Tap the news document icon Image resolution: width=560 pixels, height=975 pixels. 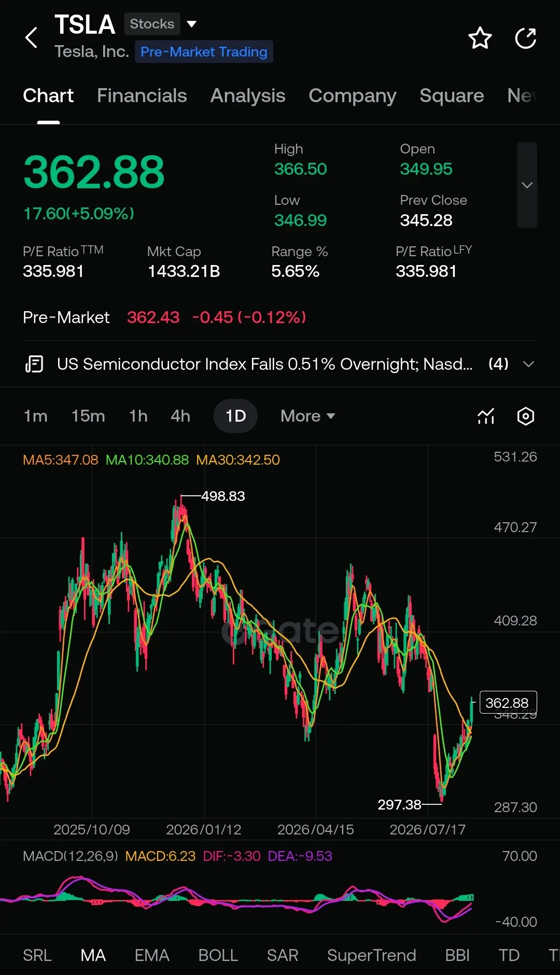(34, 364)
